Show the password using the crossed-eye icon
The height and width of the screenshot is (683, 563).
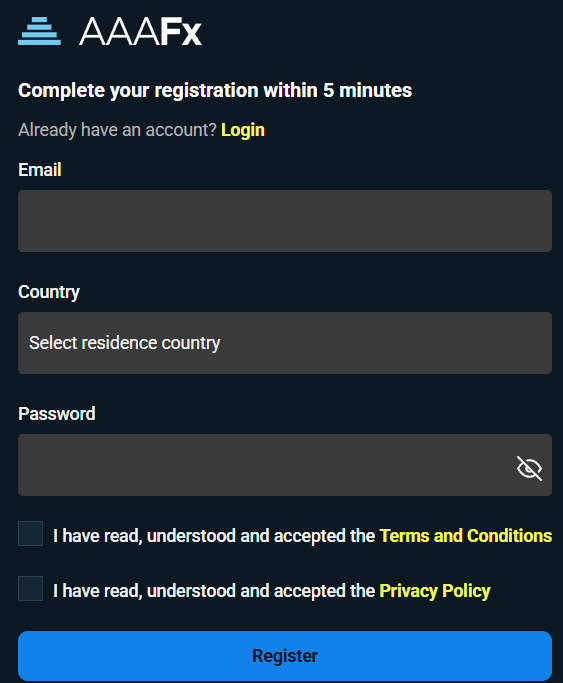click(529, 468)
